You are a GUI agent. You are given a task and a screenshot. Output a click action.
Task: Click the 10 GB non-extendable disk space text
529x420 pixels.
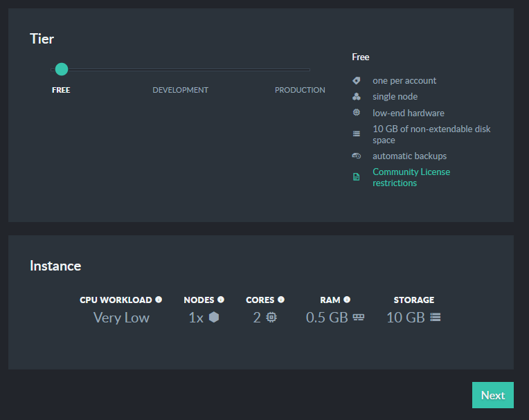(431, 134)
